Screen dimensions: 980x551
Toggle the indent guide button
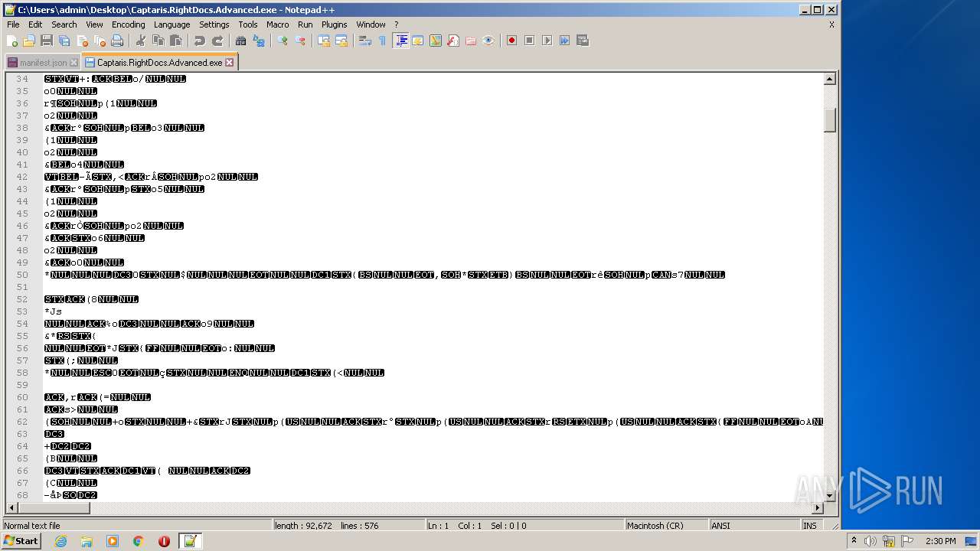click(400, 41)
